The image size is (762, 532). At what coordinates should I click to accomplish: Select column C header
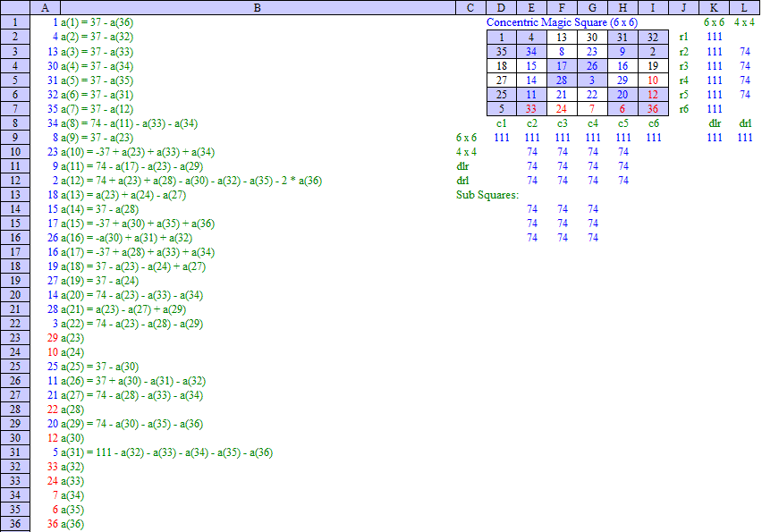tap(470, 7)
